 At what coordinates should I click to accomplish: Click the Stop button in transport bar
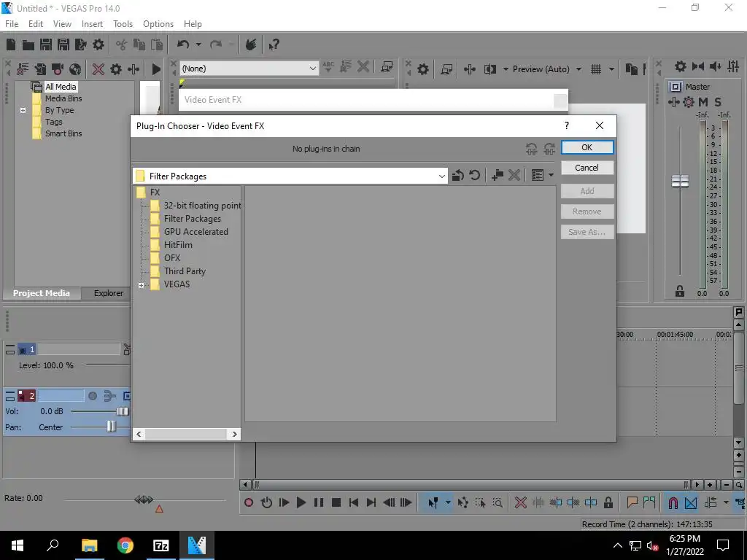(336, 502)
